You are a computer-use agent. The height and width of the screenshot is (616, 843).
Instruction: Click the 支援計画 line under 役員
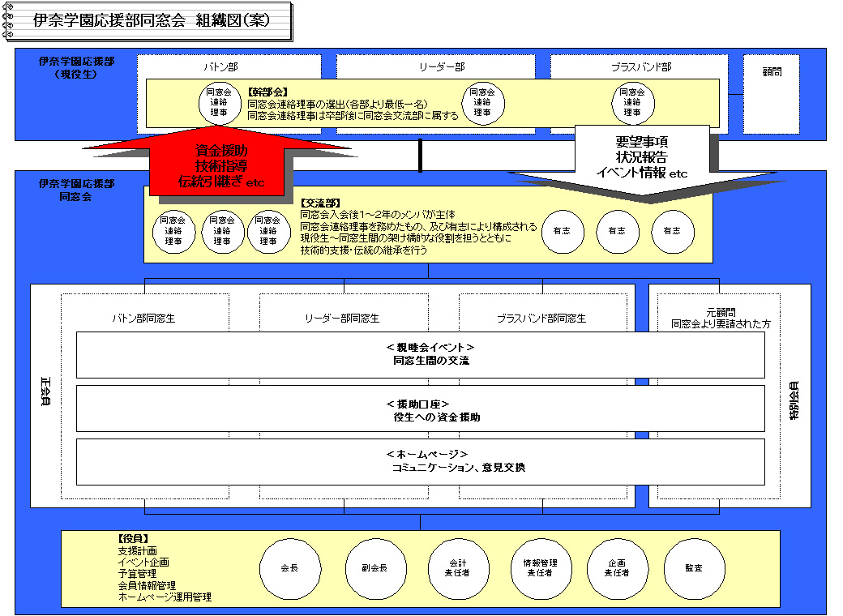(x=138, y=550)
